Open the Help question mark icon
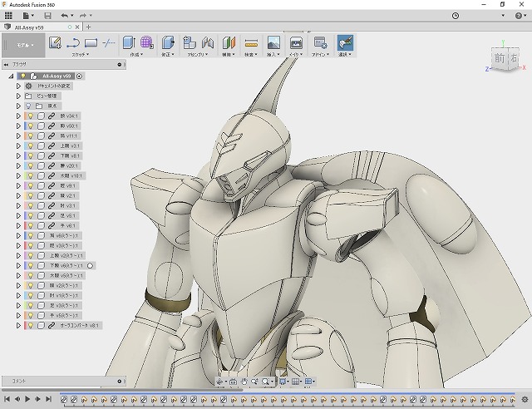The image size is (532, 409). (x=519, y=16)
